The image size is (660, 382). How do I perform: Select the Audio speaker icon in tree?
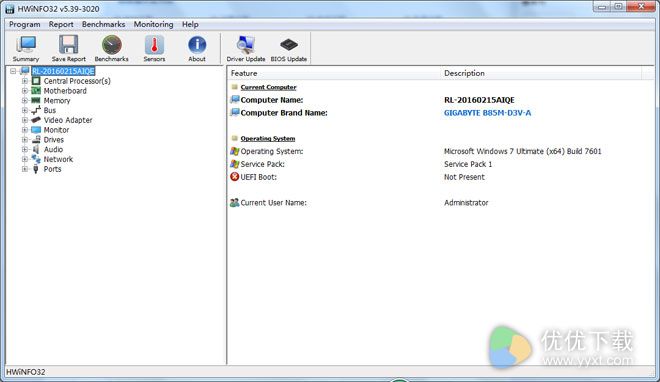36,149
